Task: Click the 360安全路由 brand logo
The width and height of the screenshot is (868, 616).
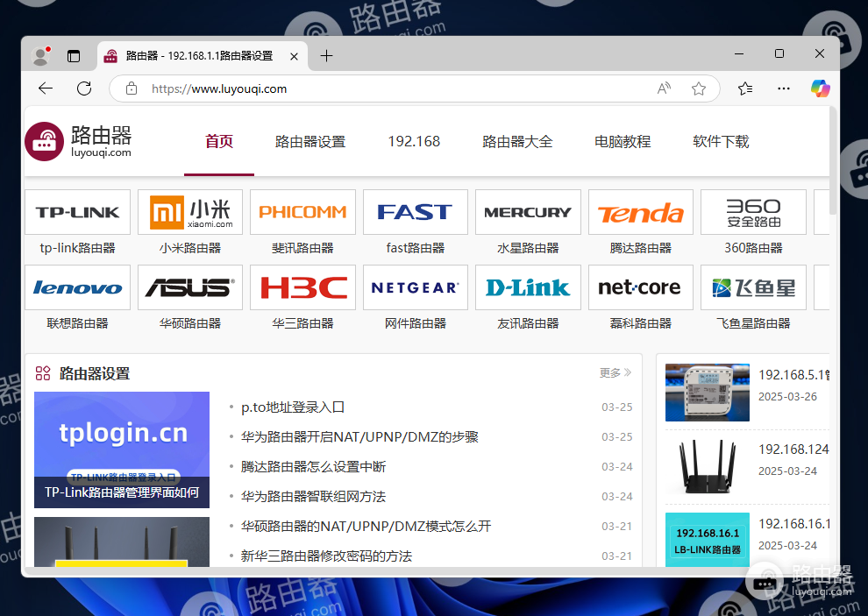Action: point(753,212)
